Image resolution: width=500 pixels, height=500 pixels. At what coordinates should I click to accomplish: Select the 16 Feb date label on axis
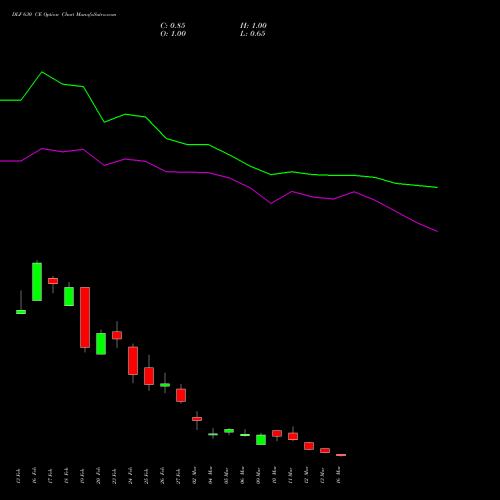(35, 475)
